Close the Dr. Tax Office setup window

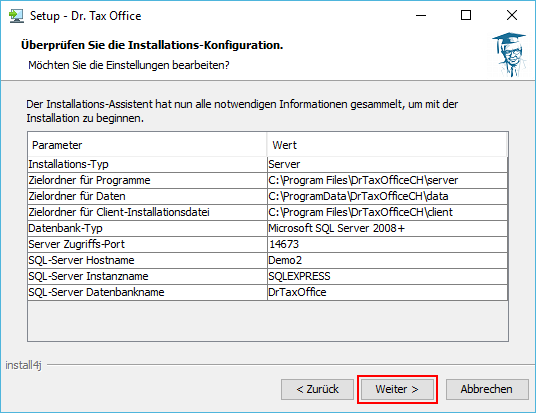[x=512, y=15]
